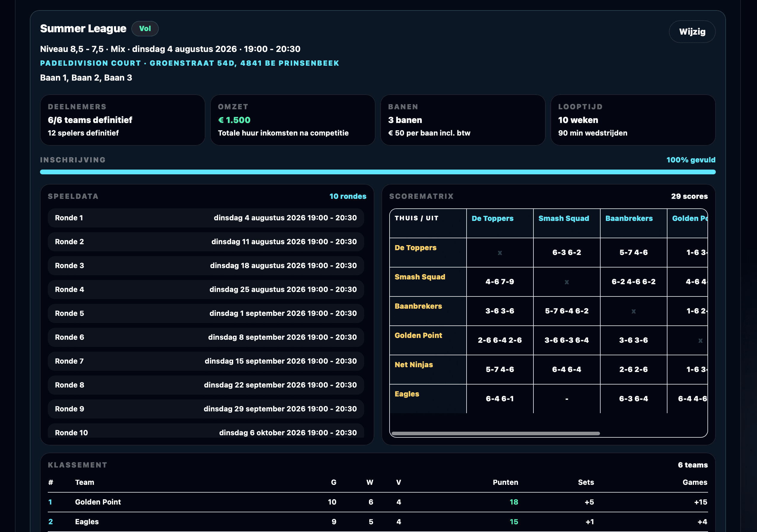The width and height of the screenshot is (757, 532).
Task: Select the Ronde 7 row
Action: point(206,361)
